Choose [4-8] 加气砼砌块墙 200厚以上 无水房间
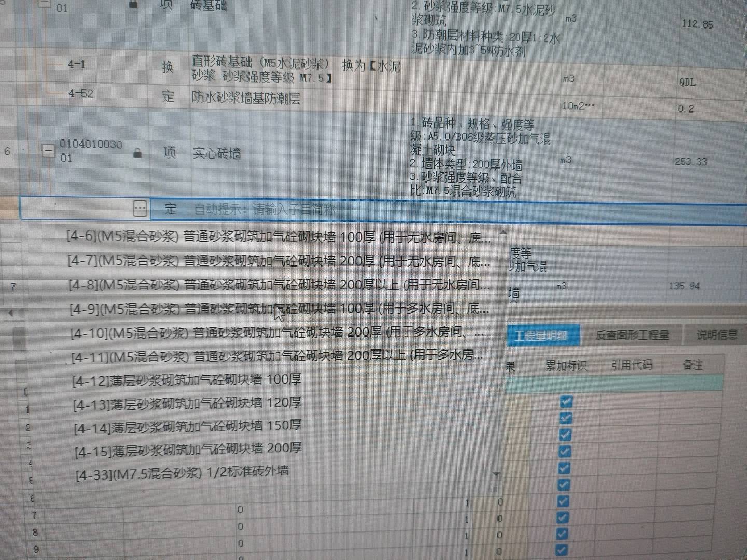Viewport: 747px width, 560px height. [x=279, y=285]
